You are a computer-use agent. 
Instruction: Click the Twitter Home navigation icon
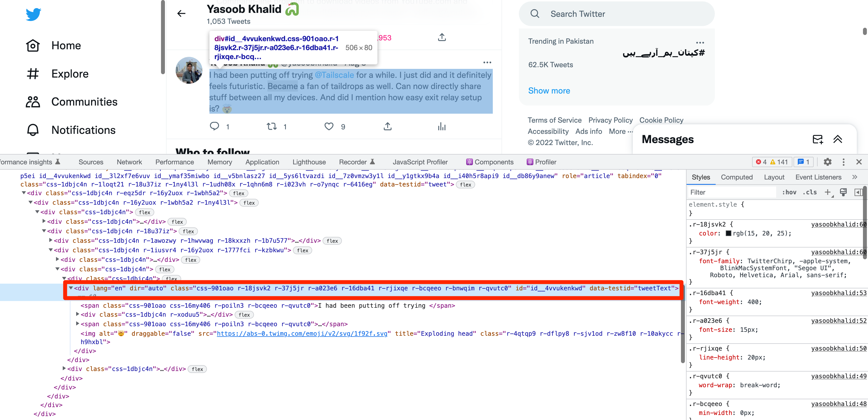tap(32, 45)
